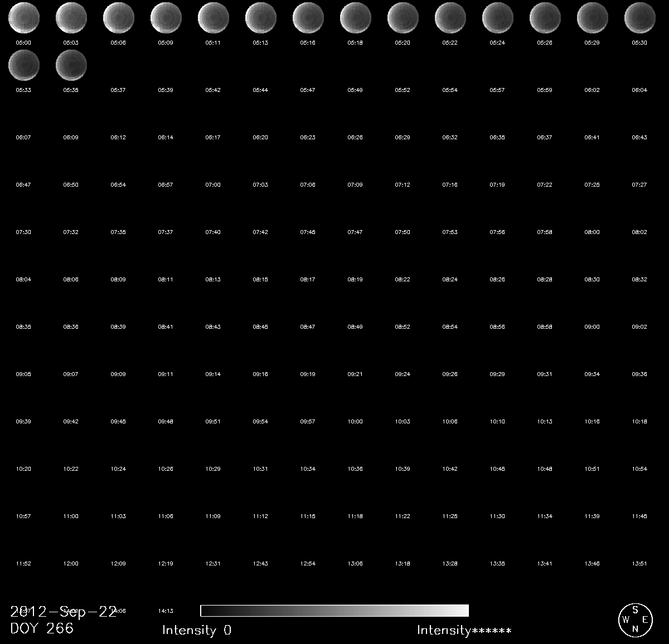Pick the 05:26 solar disk image
The height and width of the screenshot is (644, 669).
[545, 18]
